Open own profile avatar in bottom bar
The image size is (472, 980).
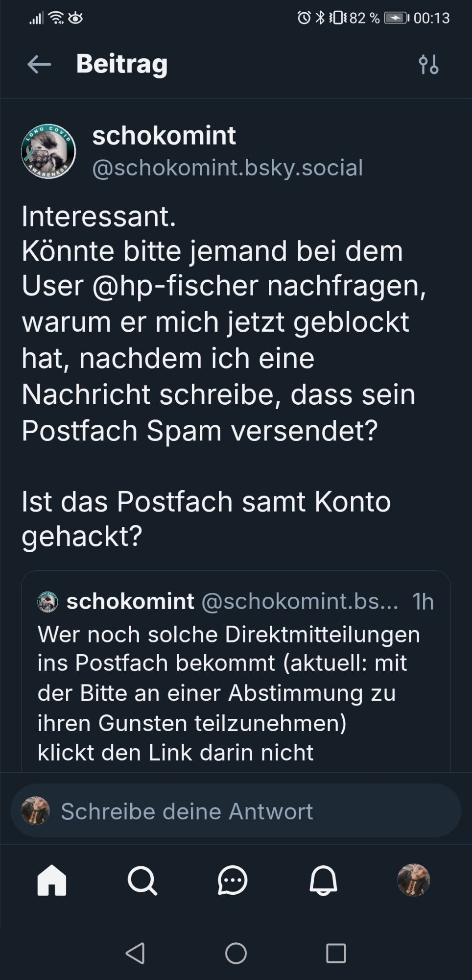point(413,881)
